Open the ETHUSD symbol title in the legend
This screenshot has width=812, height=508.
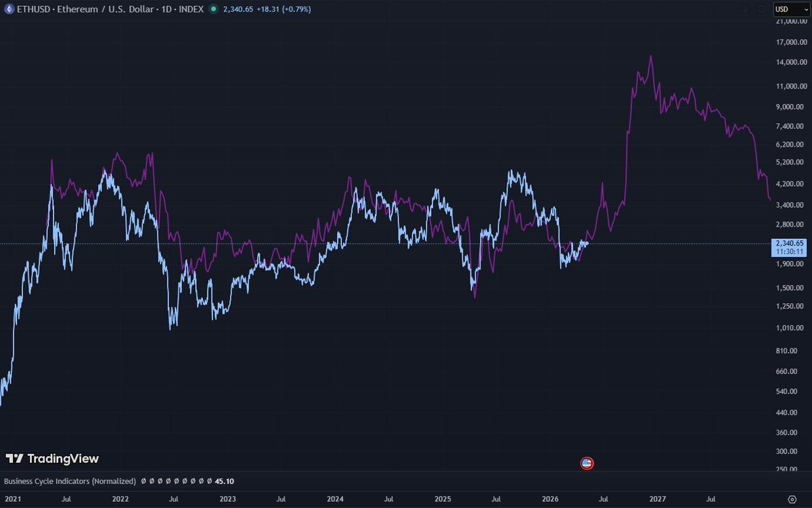pos(111,9)
